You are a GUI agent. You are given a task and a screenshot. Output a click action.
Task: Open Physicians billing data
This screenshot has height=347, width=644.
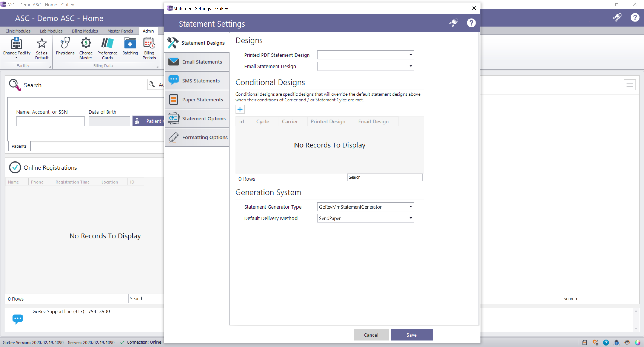point(65,46)
